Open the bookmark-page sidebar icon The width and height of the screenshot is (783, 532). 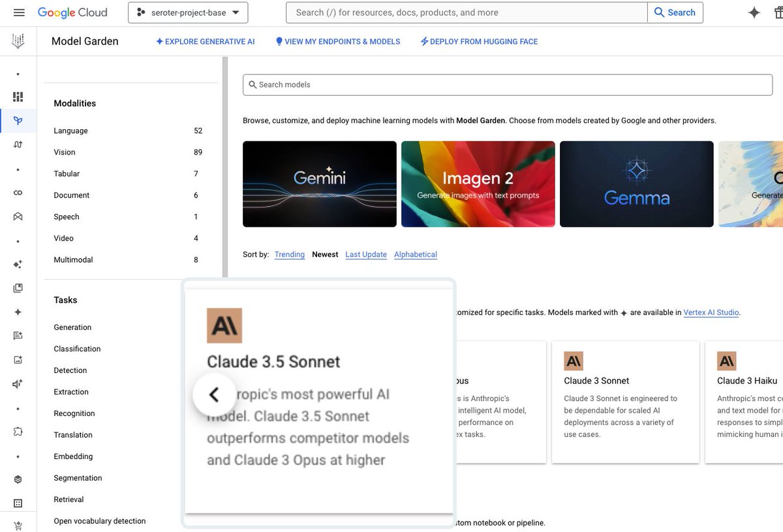(18, 288)
